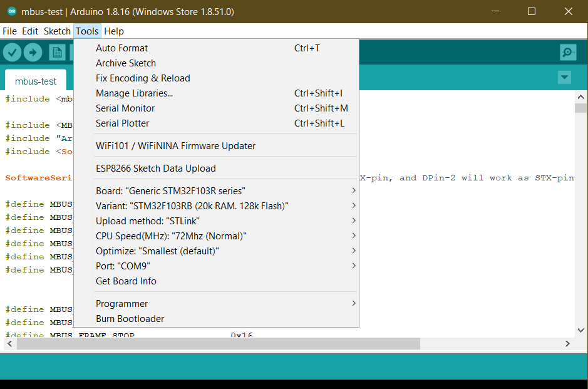588x389 pixels.
Task: Close the open Tools menu
Action: point(87,31)
